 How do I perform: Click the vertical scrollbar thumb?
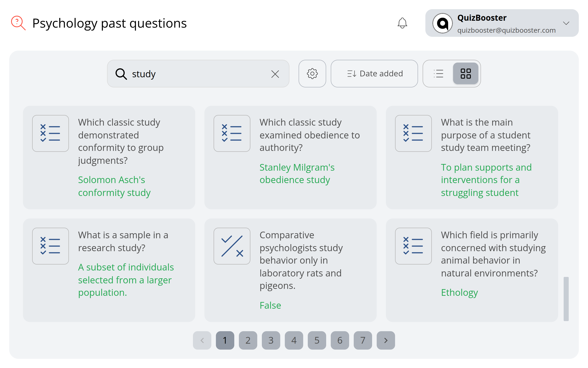(x=566, y=299)
